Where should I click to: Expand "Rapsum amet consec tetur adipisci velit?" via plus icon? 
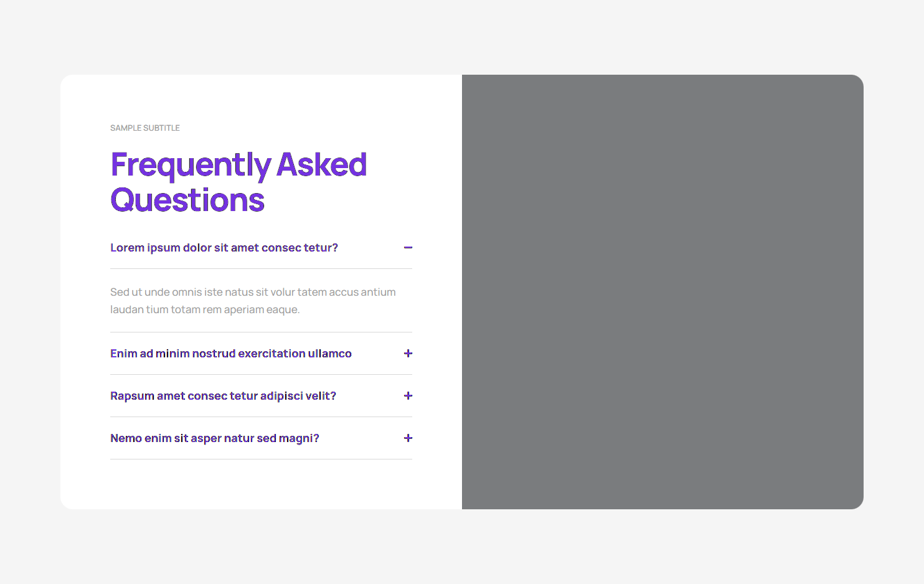tap(408, 395)
